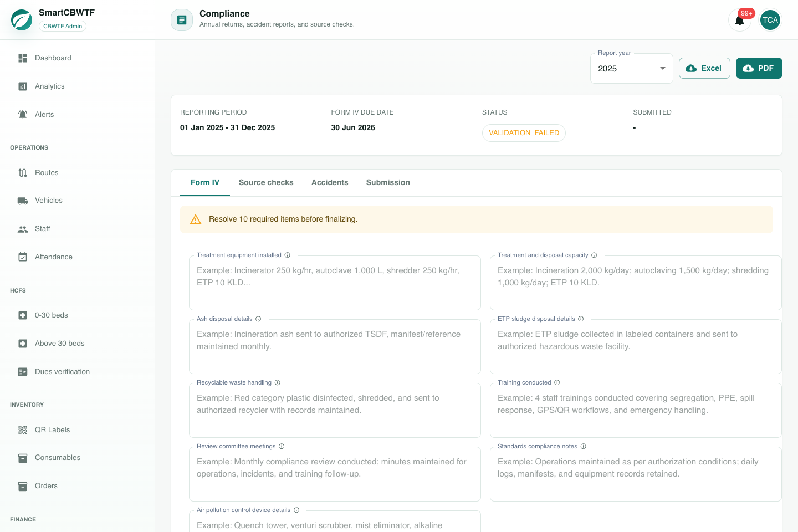Viewport: 798px width, 532px height.
Task: Click the Training conducted text field
Action: tap(636, 410)
